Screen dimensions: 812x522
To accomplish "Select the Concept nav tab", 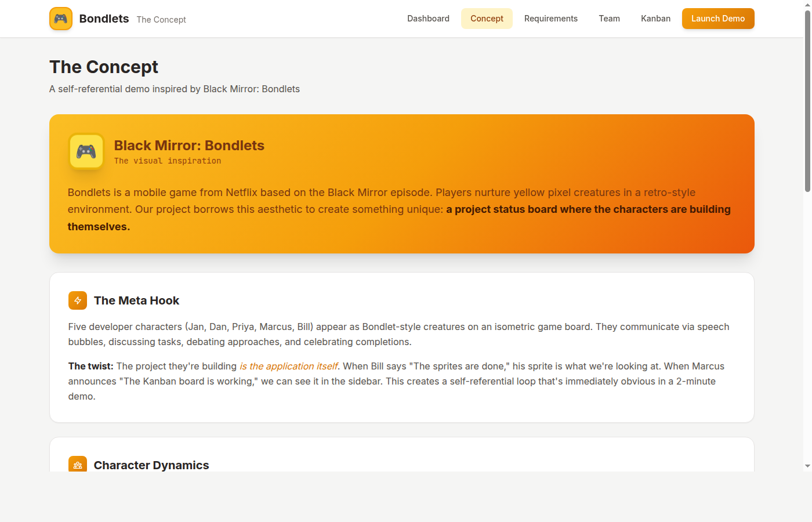I will click(487, 19).
